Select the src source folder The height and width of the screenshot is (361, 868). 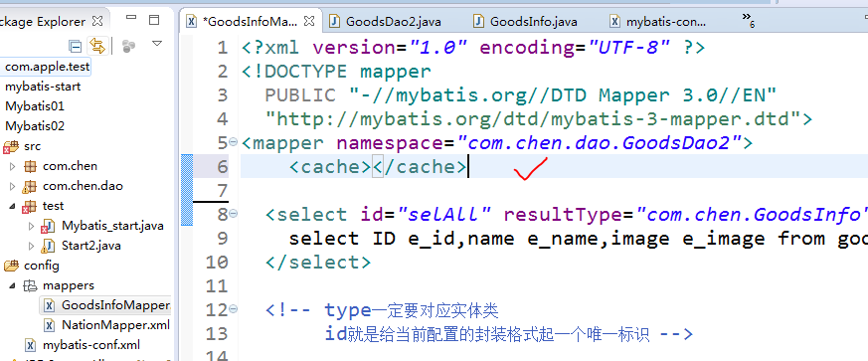[x=32, y=146]
